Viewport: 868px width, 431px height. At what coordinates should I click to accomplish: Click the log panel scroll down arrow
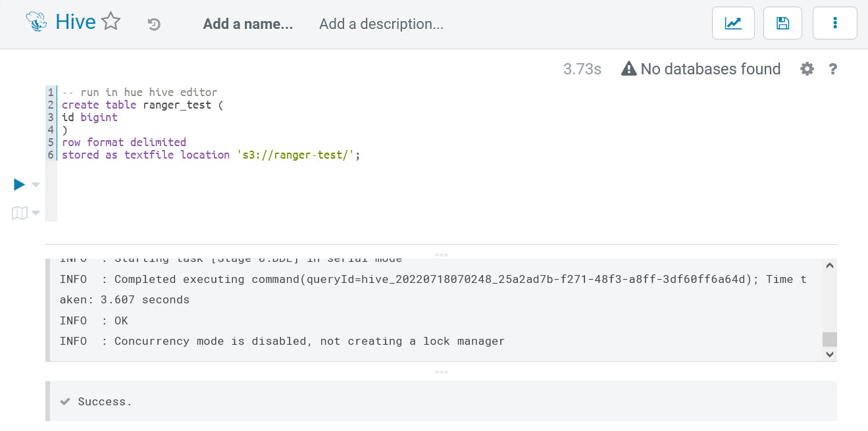tap(830, 354)
